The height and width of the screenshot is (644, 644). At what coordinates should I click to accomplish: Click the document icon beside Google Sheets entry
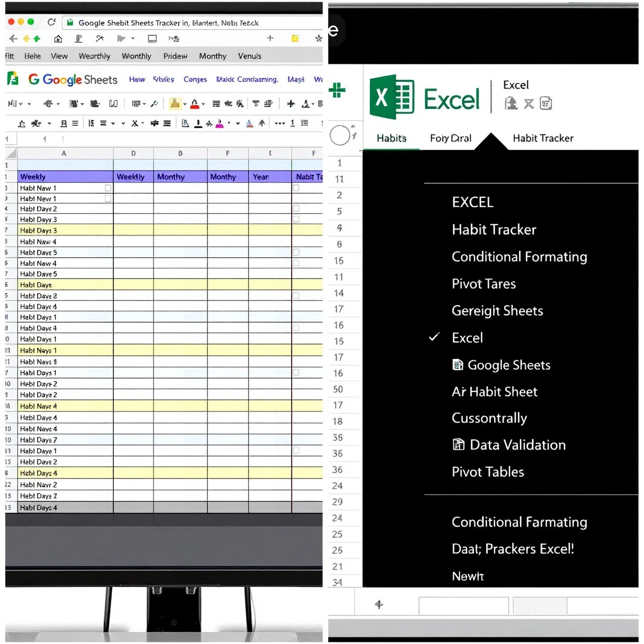tap(457, 365)
